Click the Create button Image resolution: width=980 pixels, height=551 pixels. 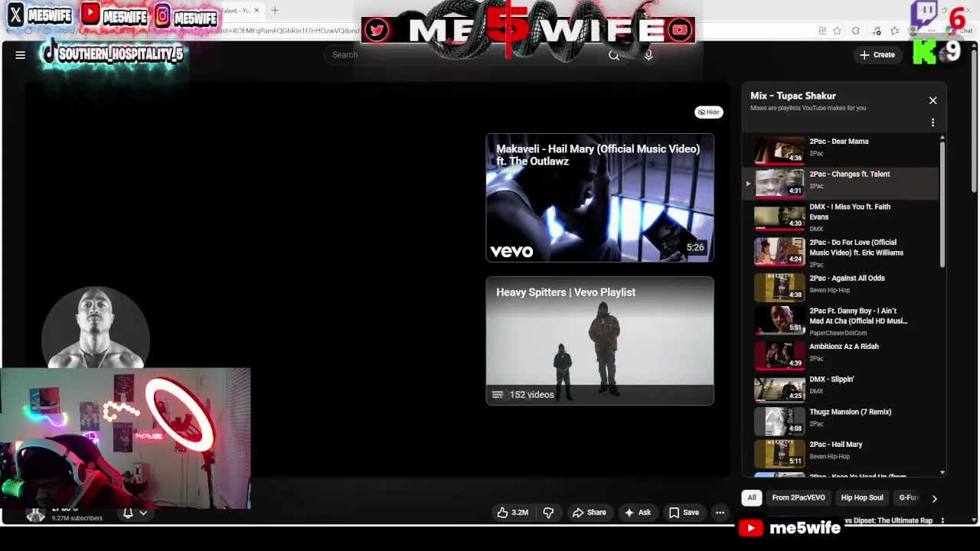(877, 55)
